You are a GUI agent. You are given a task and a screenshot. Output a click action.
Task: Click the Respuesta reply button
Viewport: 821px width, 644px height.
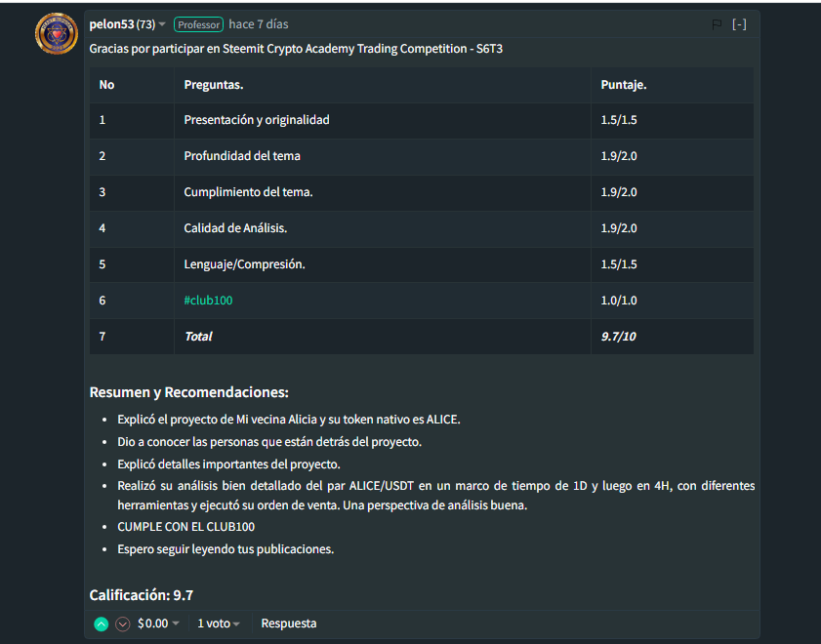(289, 624)
